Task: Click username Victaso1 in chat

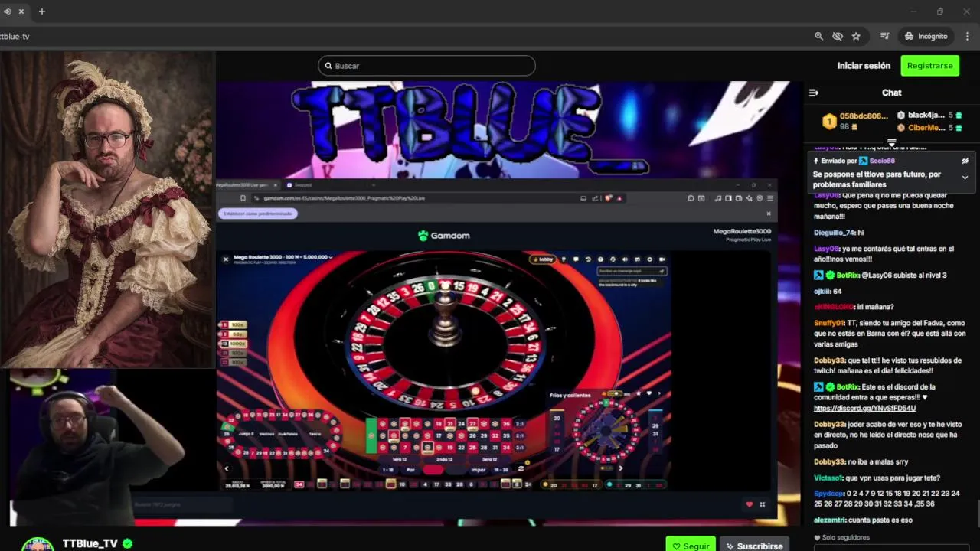Action: tap(829, 478)
